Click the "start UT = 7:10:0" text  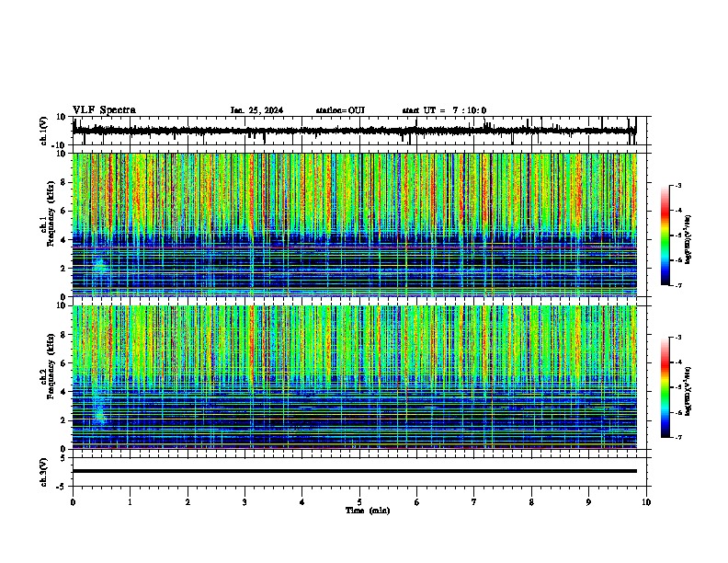[444, 110]
